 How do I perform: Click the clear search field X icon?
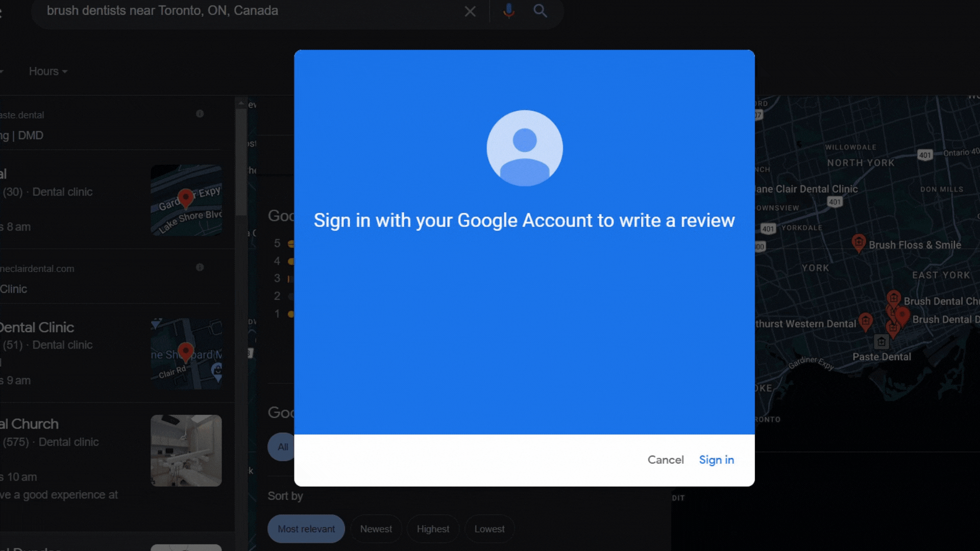coord(471,11)
